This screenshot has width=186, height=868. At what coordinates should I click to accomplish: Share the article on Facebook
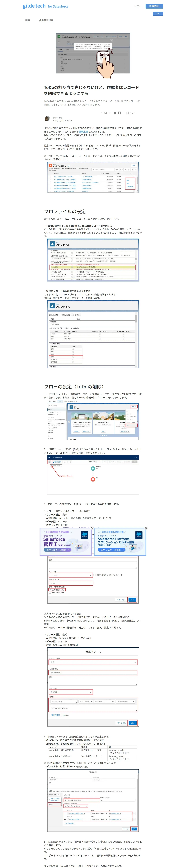point(119,113)
